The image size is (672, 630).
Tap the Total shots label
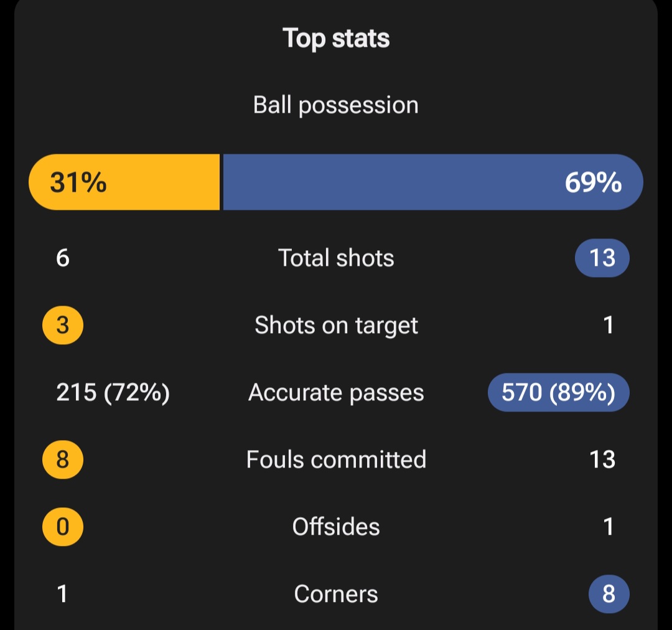click(336, 258)
